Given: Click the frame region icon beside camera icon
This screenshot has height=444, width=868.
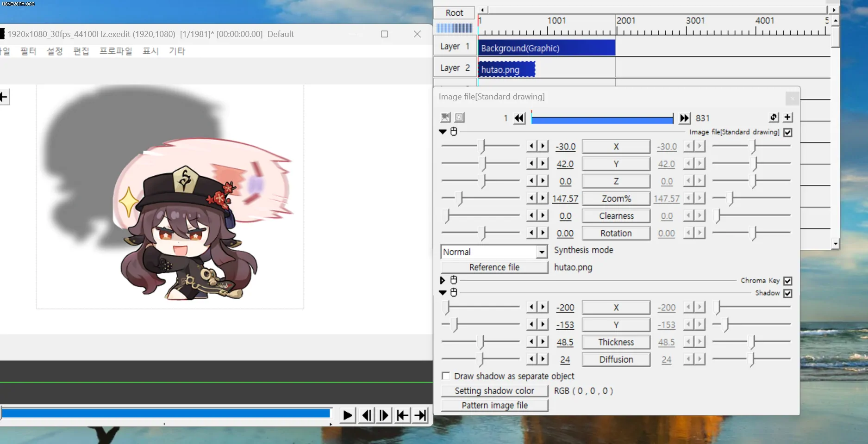Looking at the screenshot, I should [x=459, y=117].
